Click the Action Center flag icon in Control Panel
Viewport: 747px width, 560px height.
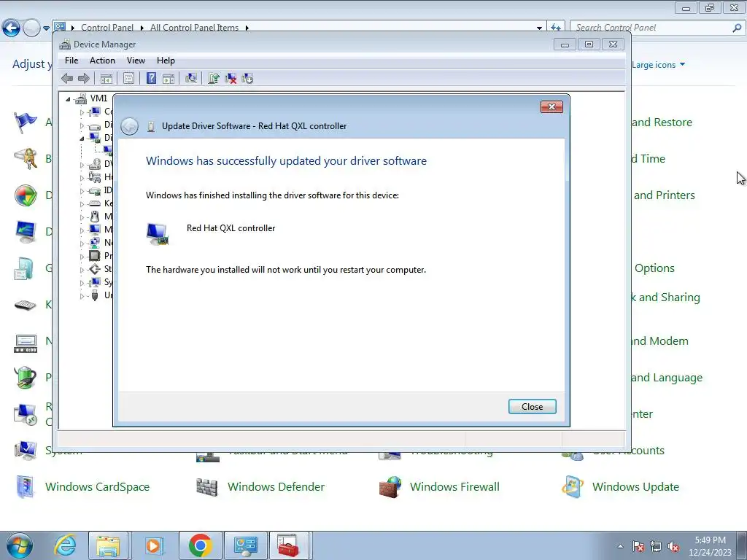(x=26, y=122)
